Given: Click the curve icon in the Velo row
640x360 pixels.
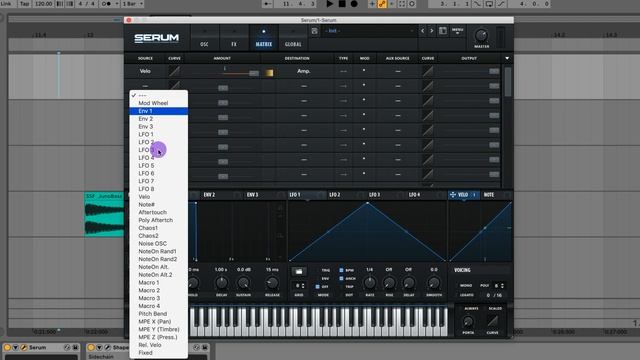Looking at the screenshot, I should (174, 71).
